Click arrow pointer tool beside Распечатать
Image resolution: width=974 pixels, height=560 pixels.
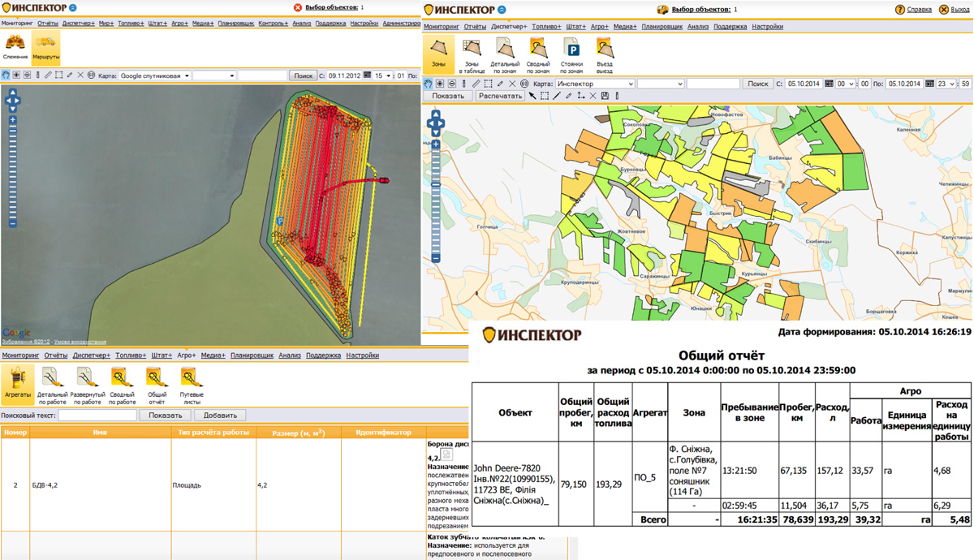tap(532, 96)
